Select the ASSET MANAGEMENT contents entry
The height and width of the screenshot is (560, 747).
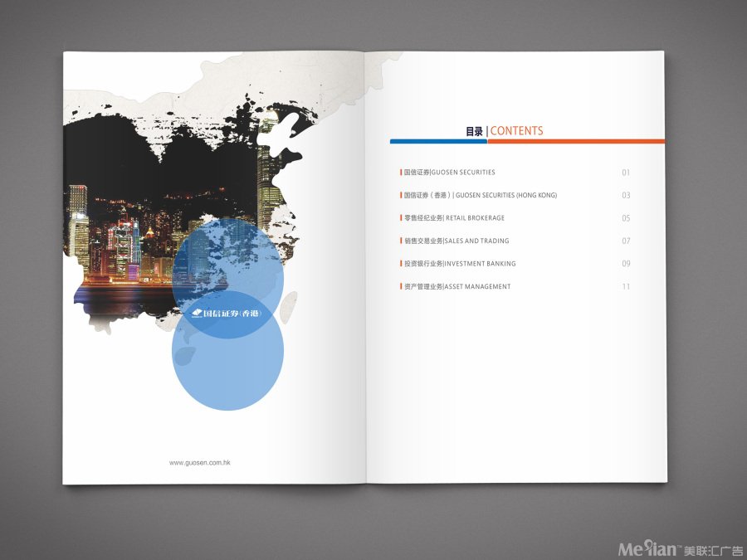(x=455, y=287)
